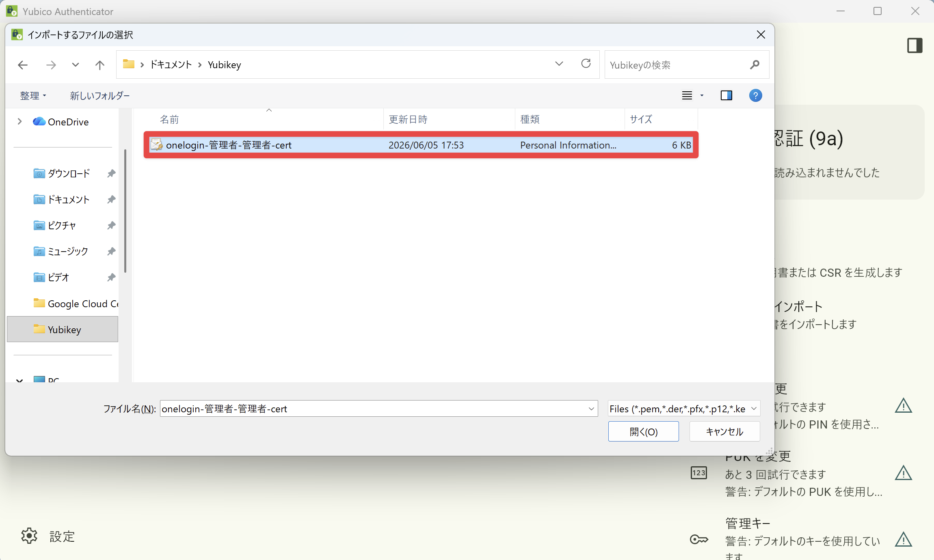Viewport: 934px width, 560px height.
Task: Open ビデオ folder in navigation pane
Action: 51,278
